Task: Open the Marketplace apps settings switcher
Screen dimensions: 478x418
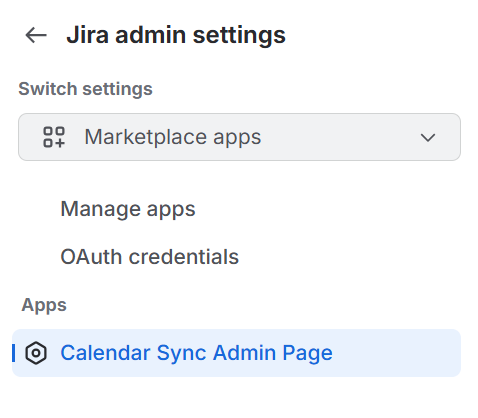Action: [x=239, y=137]
